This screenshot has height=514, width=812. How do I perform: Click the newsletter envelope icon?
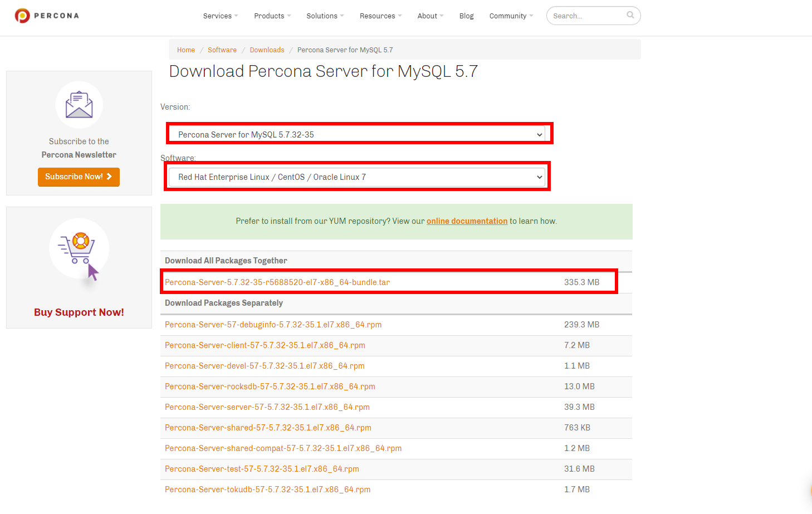coord(79,105)
